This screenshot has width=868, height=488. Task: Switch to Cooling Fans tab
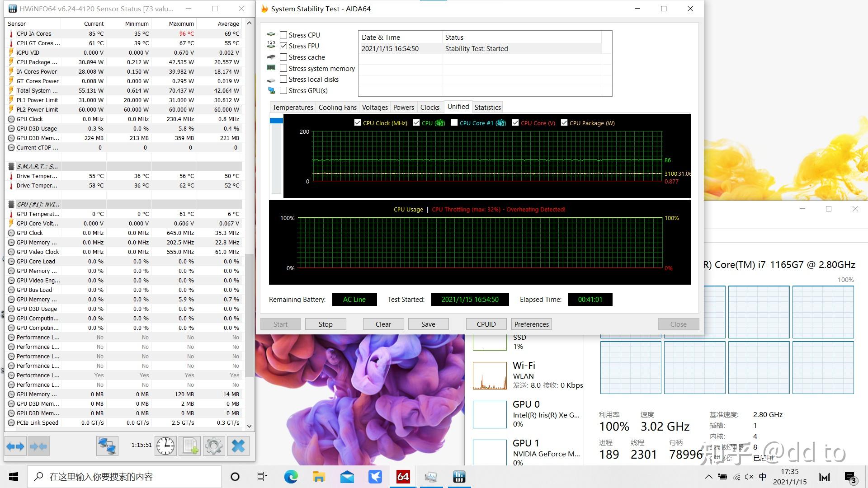pyautogui.click(x=337, y=107)
